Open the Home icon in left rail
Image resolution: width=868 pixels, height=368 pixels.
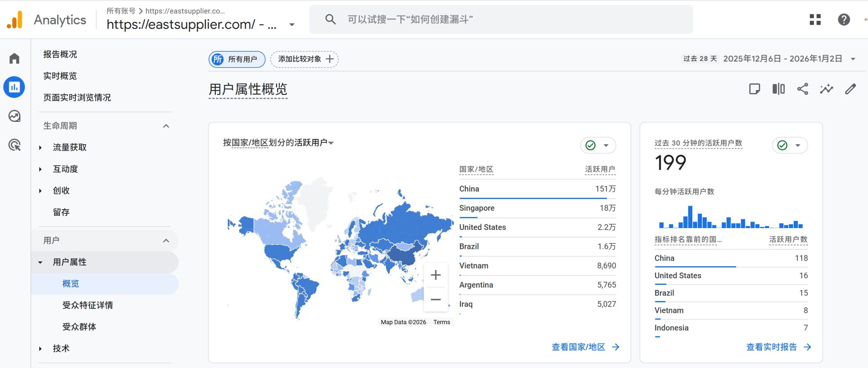[x=14, y=58]
